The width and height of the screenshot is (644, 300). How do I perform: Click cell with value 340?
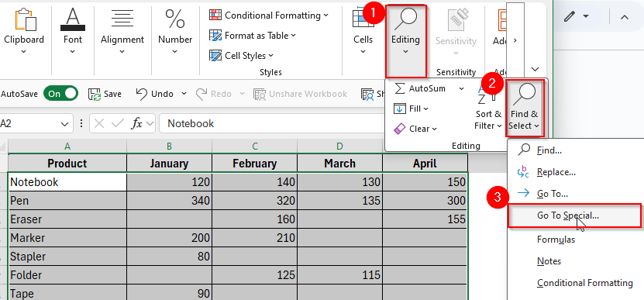point(169,201)
